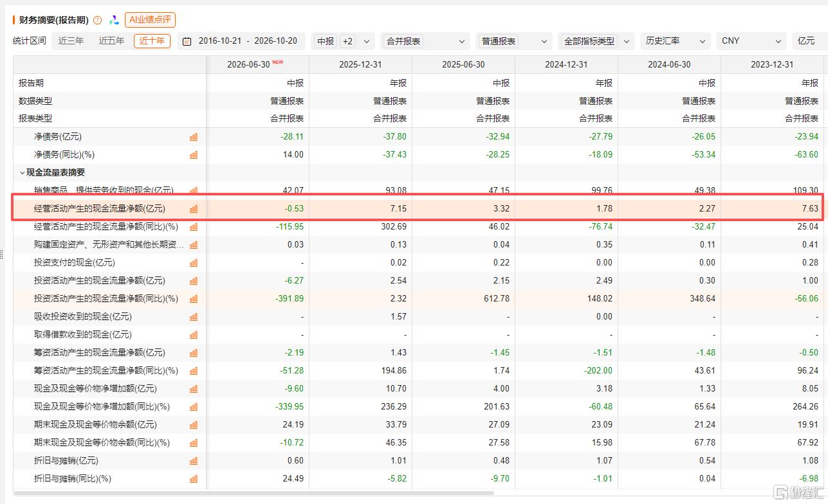Show chart for 筹资活动产生的现金流量净额(亿元)
Image resolution: width=828 pixels, height=504 pixels.
coord(194,353)
